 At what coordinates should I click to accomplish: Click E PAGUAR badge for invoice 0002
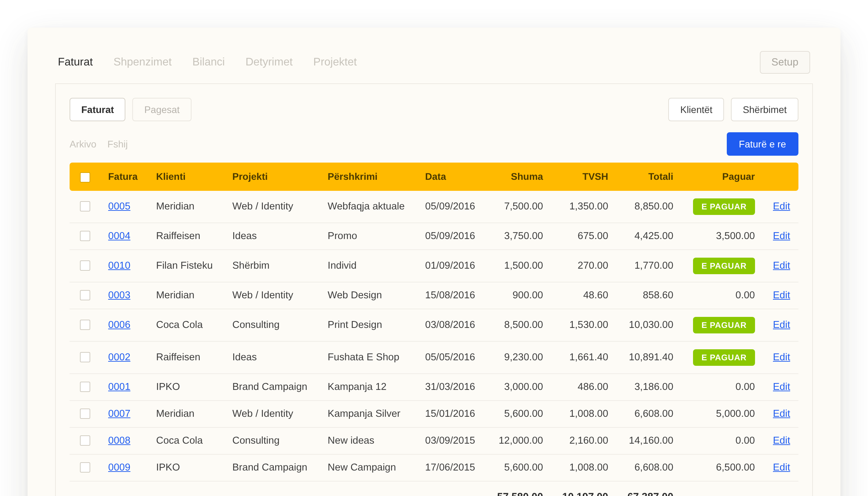[x=724, y=358]
